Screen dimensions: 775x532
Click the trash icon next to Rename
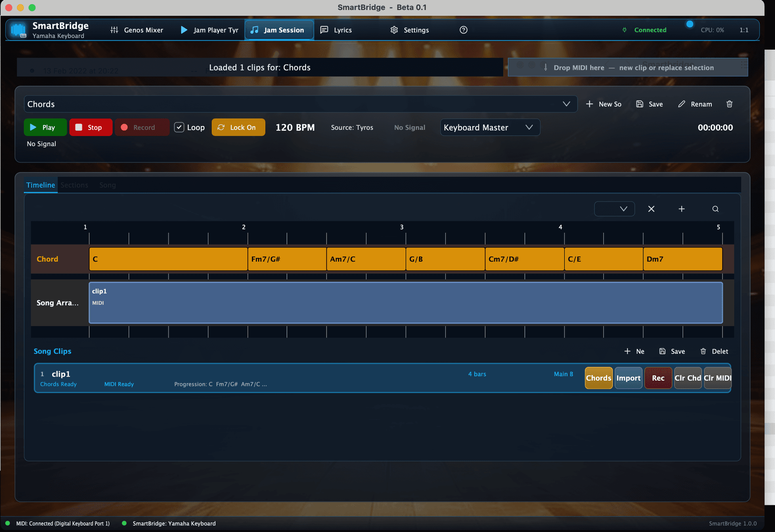coord(729,104)
